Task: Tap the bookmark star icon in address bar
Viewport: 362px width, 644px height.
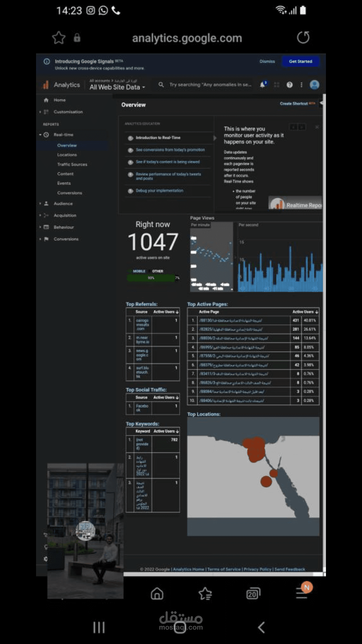Action: [59, 38]
